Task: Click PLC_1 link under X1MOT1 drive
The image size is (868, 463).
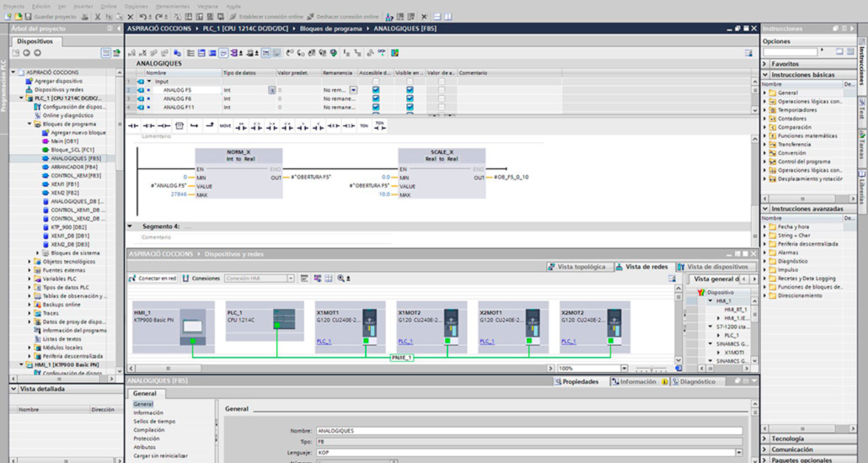Action: (324, 342)
